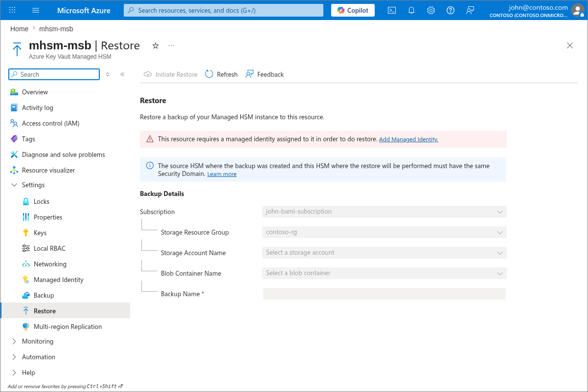Open portal settings gear
The image size is (588, 392).
coord(431,10)
